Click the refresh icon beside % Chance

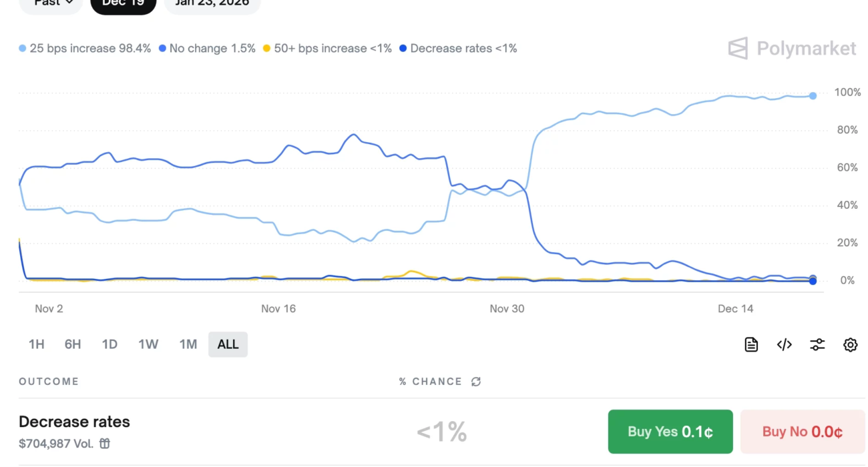pyautogui.click(x=476, y=382)
